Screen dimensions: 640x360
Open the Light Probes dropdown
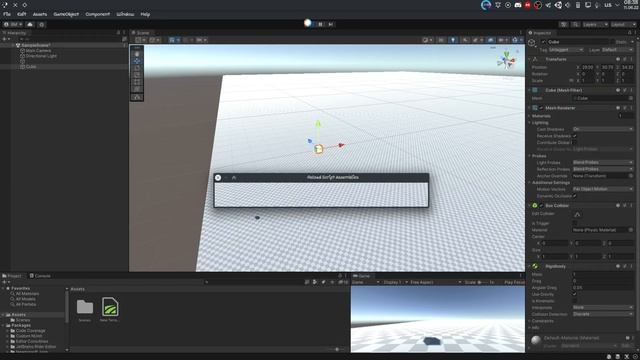(603, 162)
